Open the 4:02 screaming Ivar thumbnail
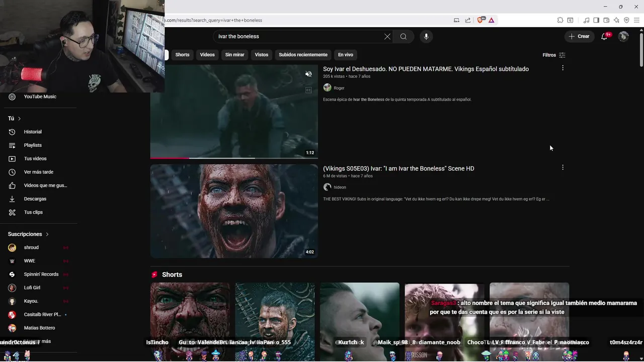 (234, 211)
